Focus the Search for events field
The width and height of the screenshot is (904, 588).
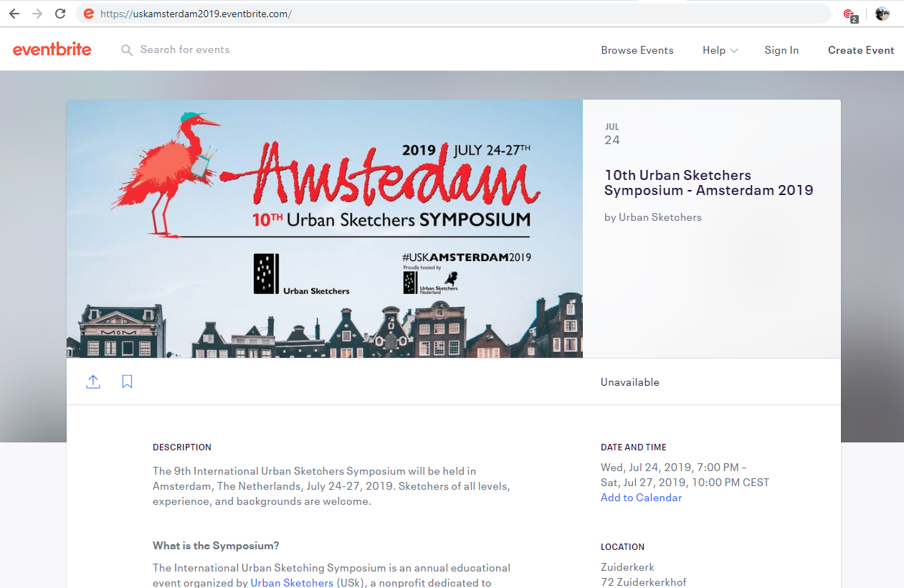[185, 49]
